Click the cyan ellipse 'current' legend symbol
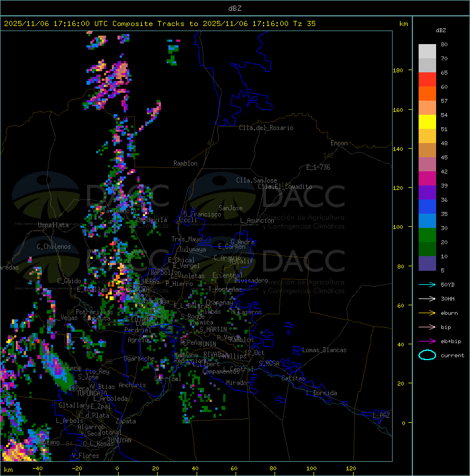Image resolution: width=470 pixels, height=476 pixels. [427, 355]
